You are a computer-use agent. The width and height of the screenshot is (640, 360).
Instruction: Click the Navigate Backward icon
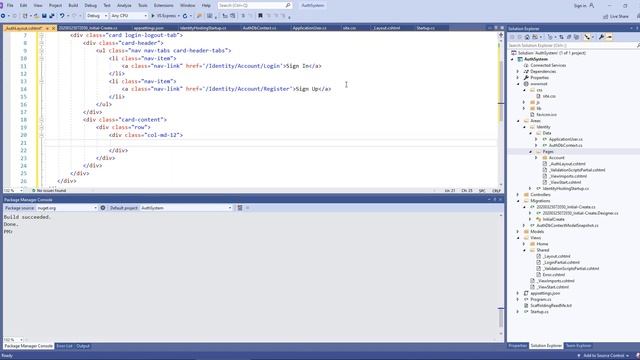[x=3, y=16]
